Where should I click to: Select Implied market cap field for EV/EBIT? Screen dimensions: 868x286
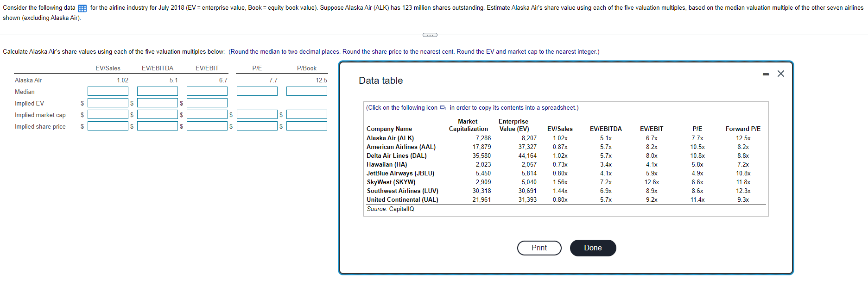[x=207, y=114]
